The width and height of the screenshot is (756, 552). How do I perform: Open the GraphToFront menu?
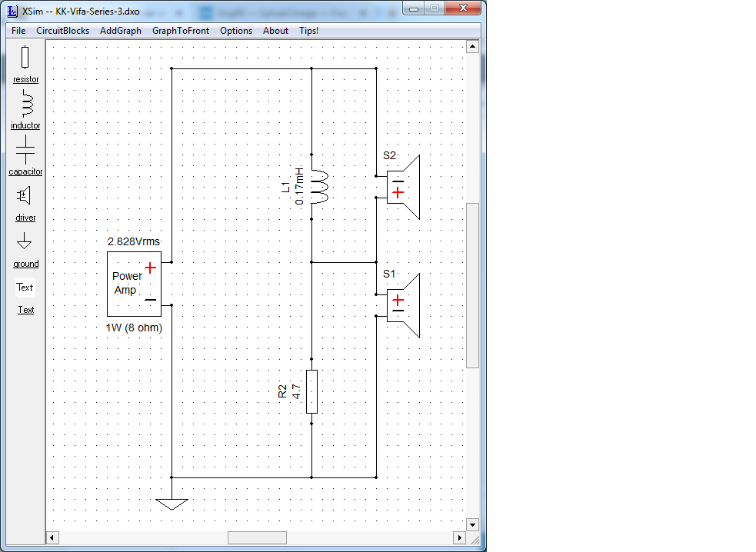coord(181,31)
